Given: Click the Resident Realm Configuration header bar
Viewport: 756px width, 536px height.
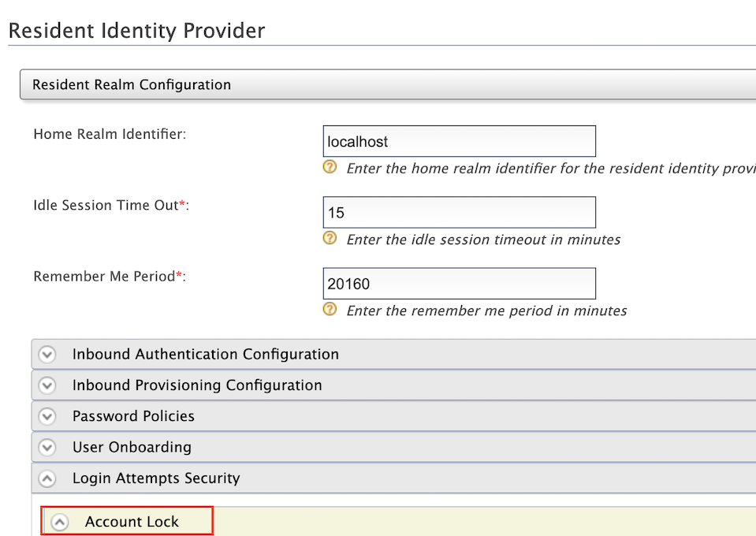Looking at the screenshot, I should [388, 84].
